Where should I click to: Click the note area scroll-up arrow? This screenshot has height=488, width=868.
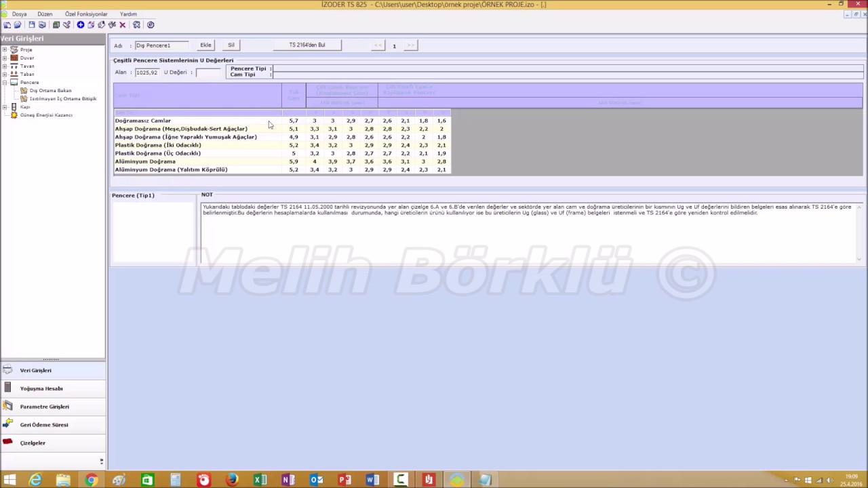point(859,206)
